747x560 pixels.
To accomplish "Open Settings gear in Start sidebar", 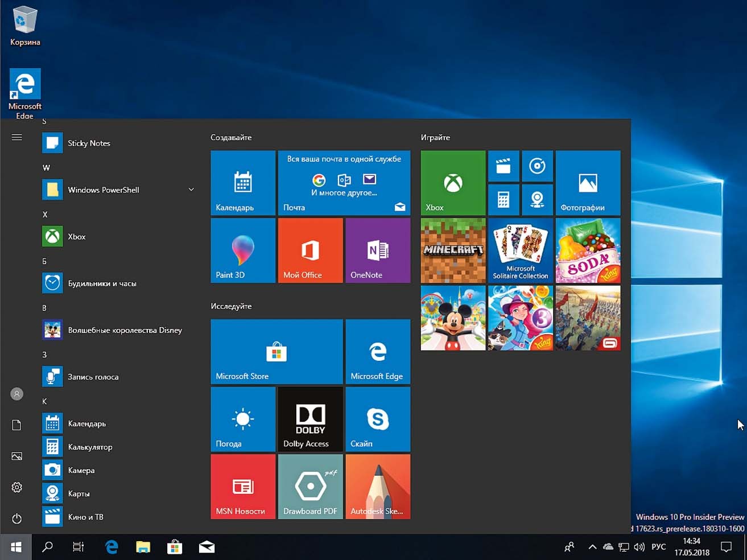I will (x=17, y=488).
